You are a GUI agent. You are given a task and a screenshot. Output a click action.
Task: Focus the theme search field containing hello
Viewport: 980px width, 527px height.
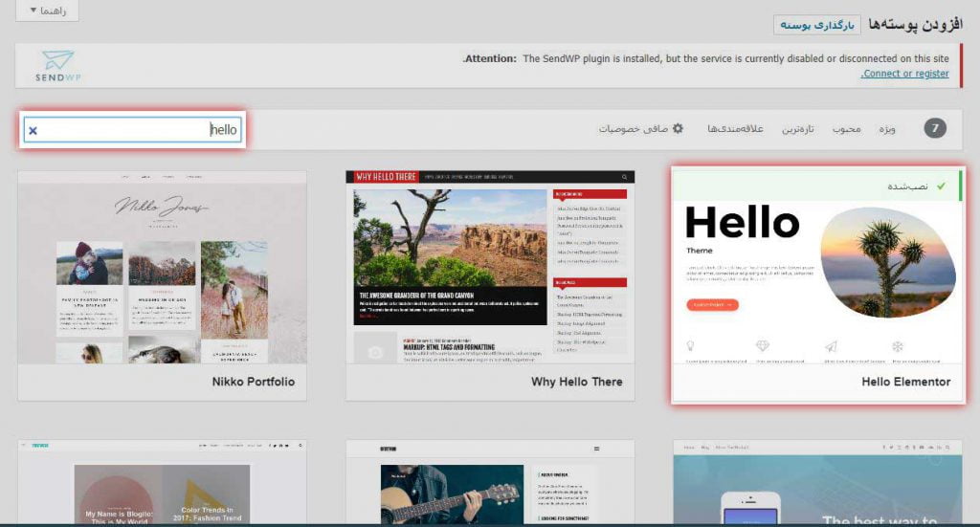(132, 130)
